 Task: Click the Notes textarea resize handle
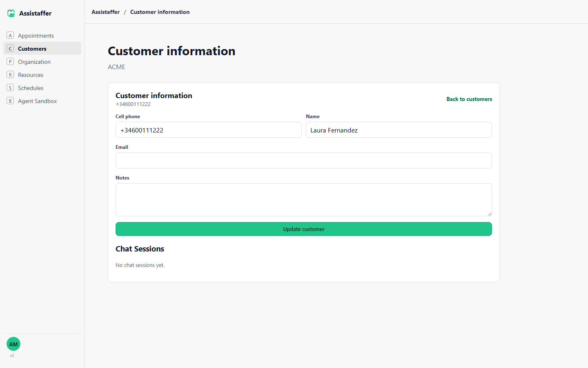(x=489, y=213)
